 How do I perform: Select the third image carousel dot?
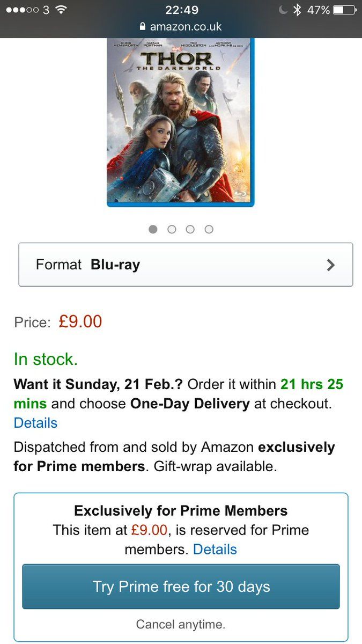(x=190, y=229)
